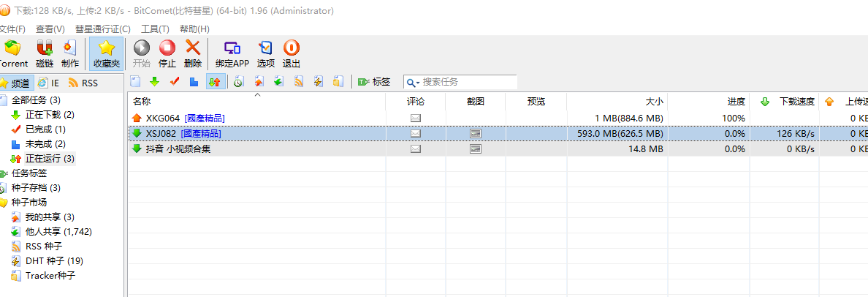Open screenshot thumbnail icon for XSJ082

(x=476, y=134)
